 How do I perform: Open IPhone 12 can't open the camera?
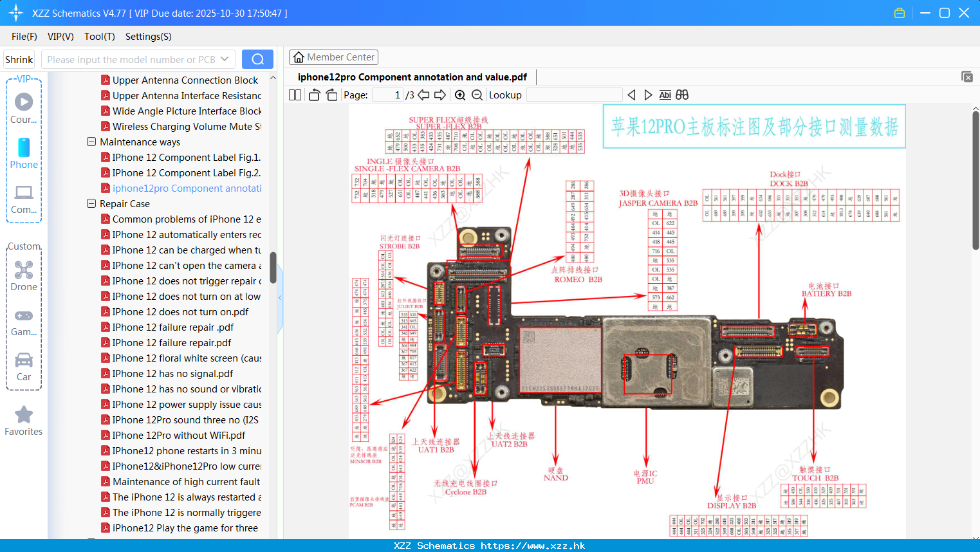181,265
